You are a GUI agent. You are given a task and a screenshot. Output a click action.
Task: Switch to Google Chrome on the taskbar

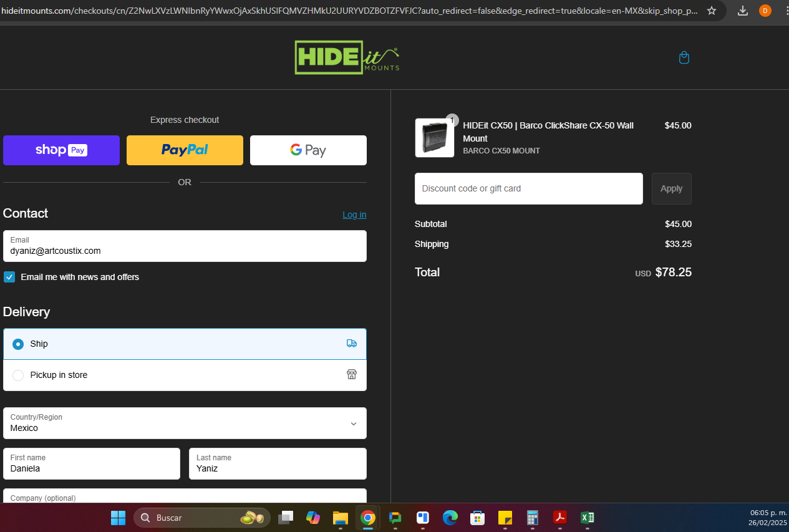click(x=367, y=518)
